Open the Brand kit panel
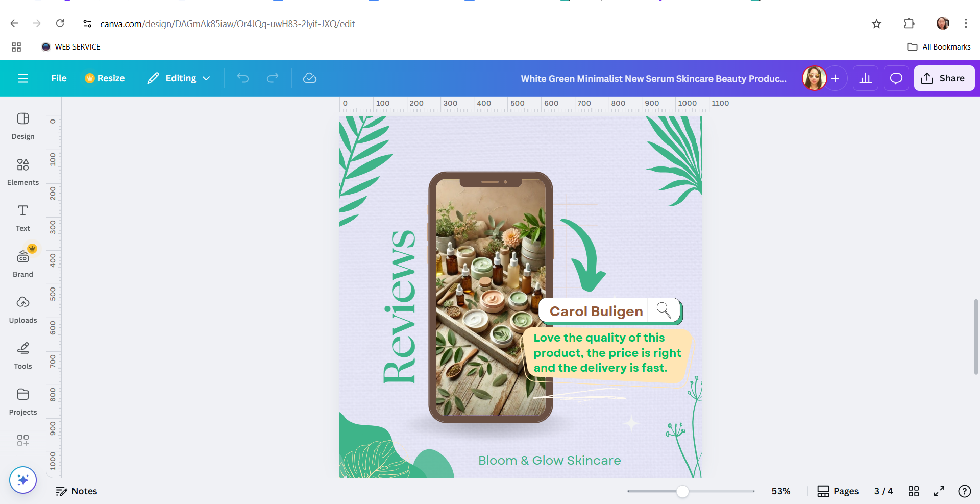980x504 pixels. [23, 262]
